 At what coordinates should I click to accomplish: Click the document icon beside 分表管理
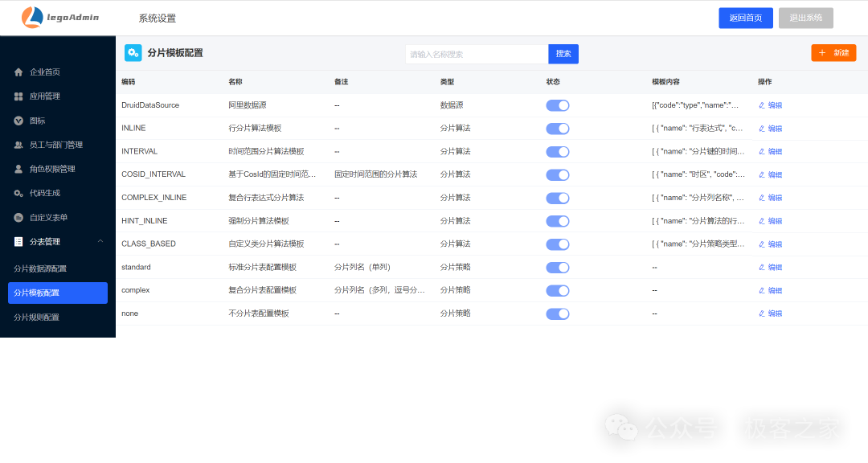click(18, 241)
